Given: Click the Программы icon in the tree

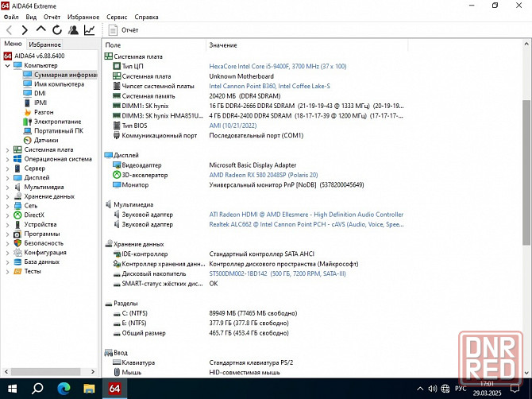Looking at the screenshot, I should 17,234.
